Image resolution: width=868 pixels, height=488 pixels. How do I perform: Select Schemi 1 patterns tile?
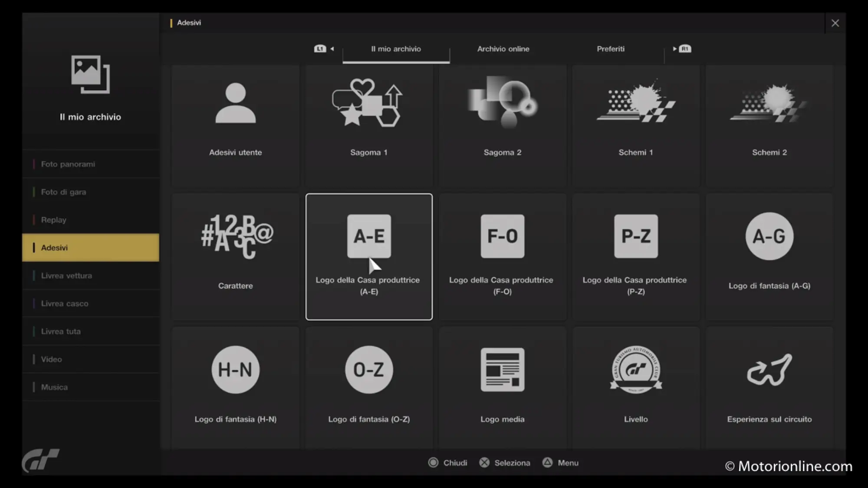tap(635, 126)
